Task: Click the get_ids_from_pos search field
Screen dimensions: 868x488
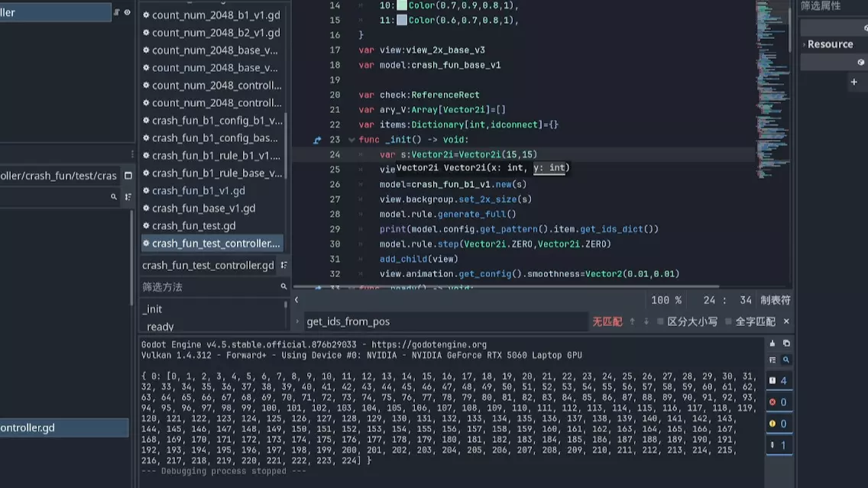Action: coord(443,322)
